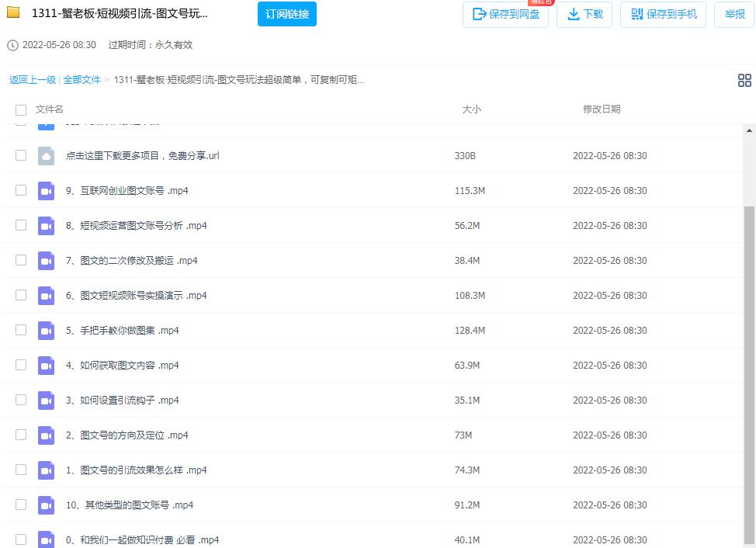The width and height of the screenshot is (756, 548).
Task: Open file name 10、其他类型的图文账号 .mp4
Action: pos(130,505)
